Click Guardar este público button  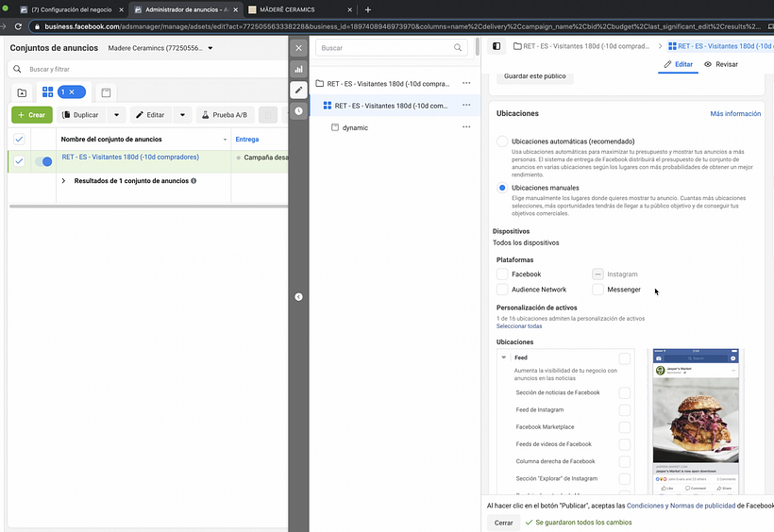coord(534,77)
